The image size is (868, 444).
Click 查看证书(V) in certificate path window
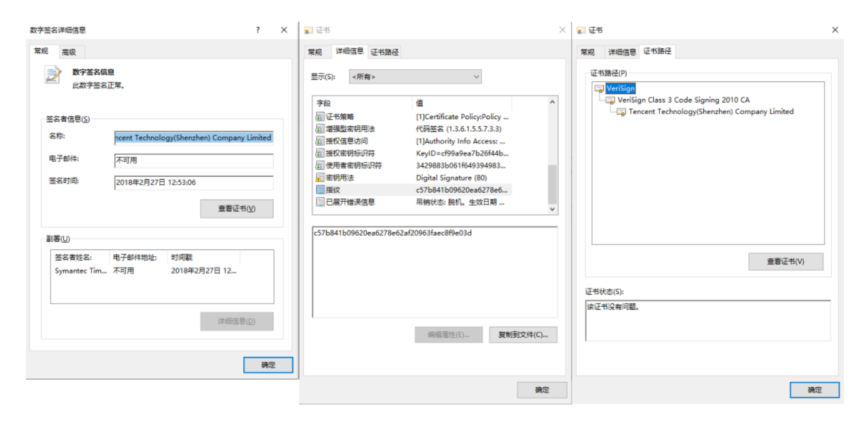[786, 262]
